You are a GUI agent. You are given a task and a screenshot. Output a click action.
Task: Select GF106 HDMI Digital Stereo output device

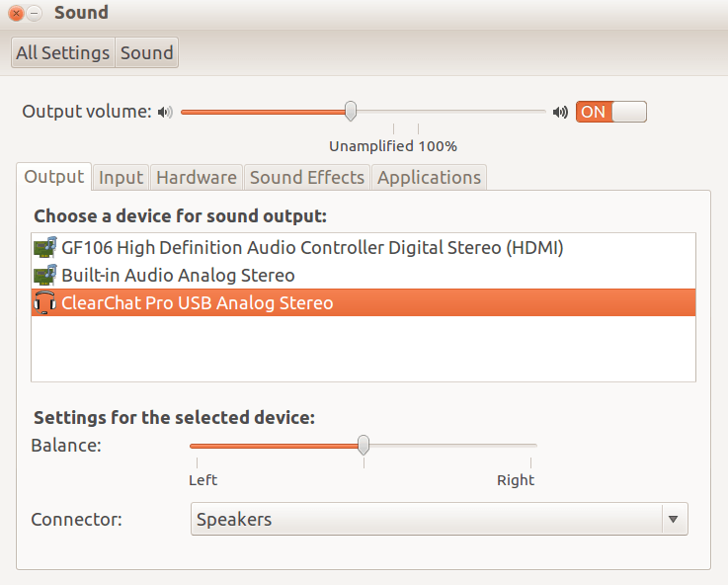pyautogui.click(x=312, y=248)
